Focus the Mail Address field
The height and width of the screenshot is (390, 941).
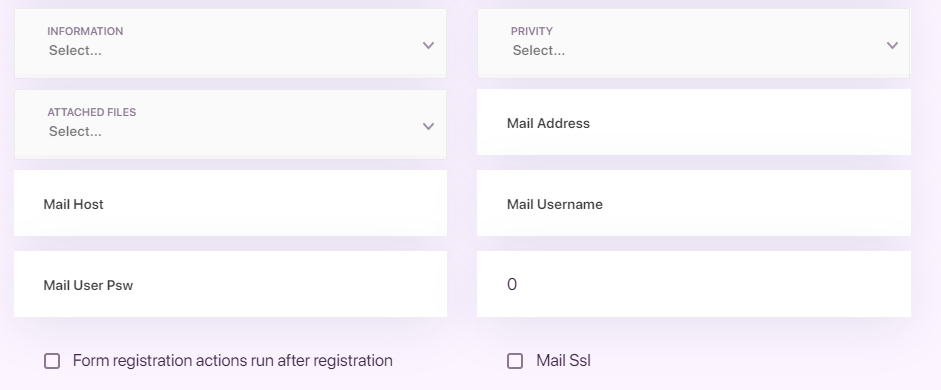tap(694, 122)
